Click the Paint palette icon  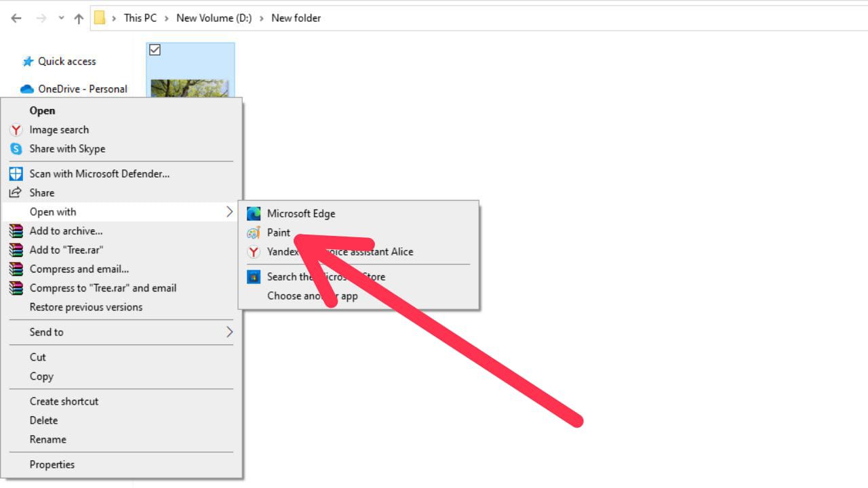[x=254, y=232]
